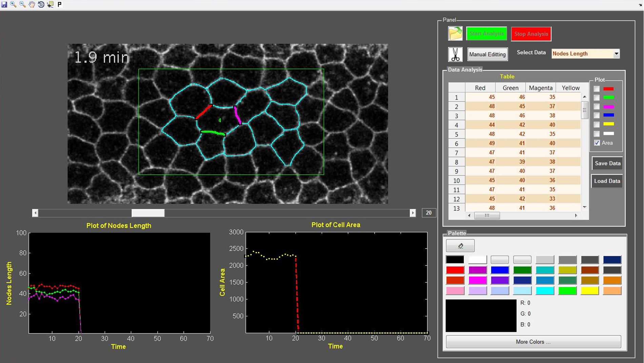Select the Red column header

(480, 88)
